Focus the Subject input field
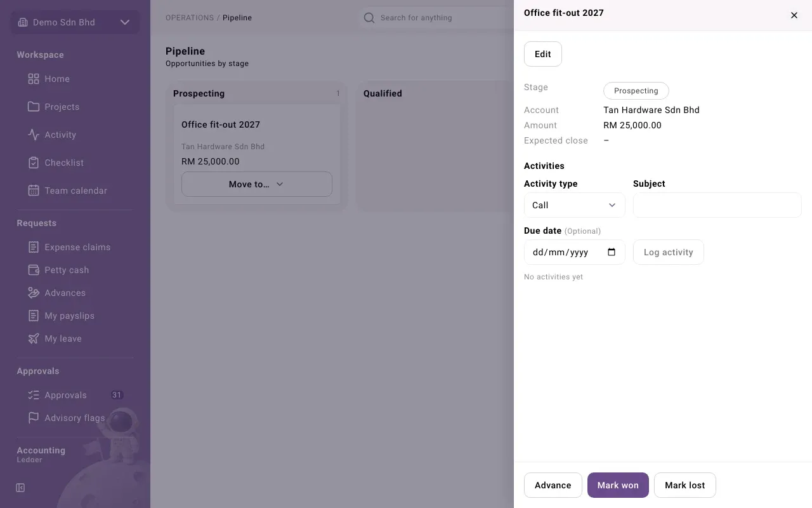This screenshot has width=812, height=508. click(717, 205)
